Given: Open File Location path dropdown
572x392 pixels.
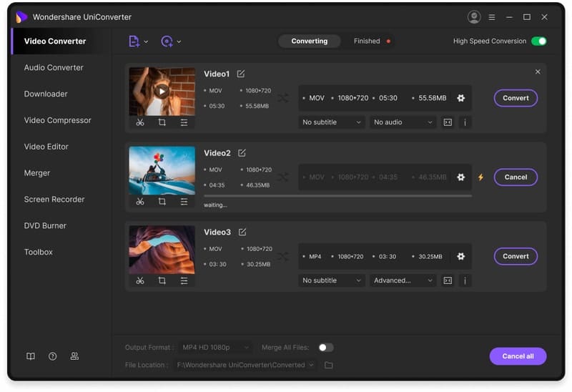Looking at the screenshot, I should point(245,365).
